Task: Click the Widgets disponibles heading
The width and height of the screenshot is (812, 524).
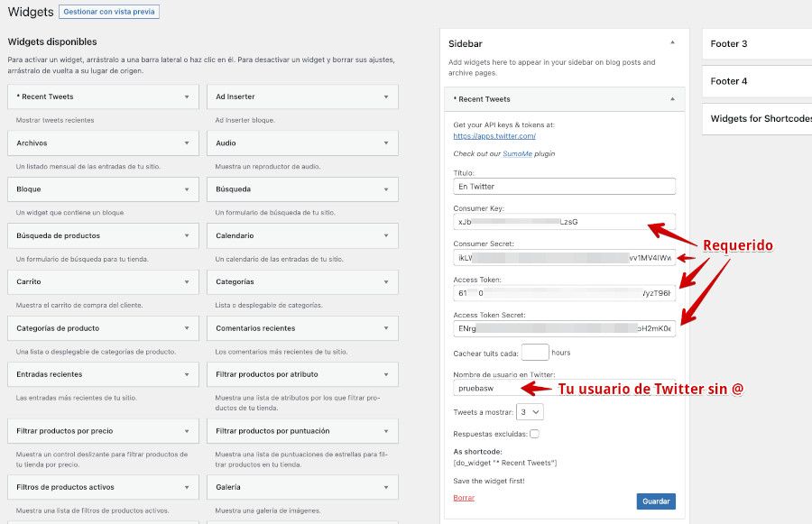Action: pyautogui.click(x=52, y=41)
